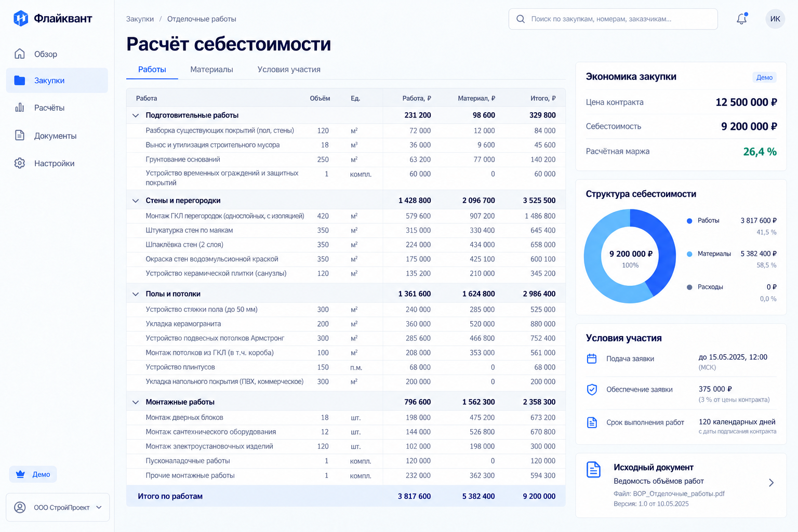Click the Расходы legend color dot
Viewport: 798px width, 532px height.
coord(689,287)
